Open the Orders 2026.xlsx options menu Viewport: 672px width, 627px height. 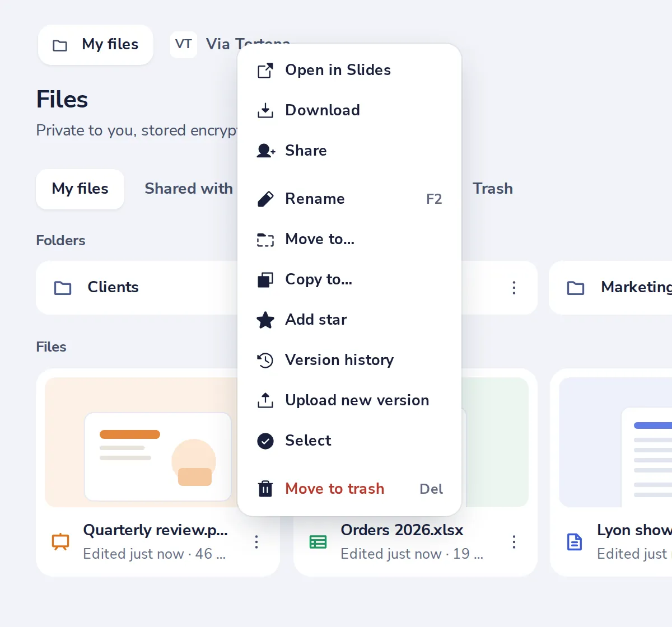(514, 542)
